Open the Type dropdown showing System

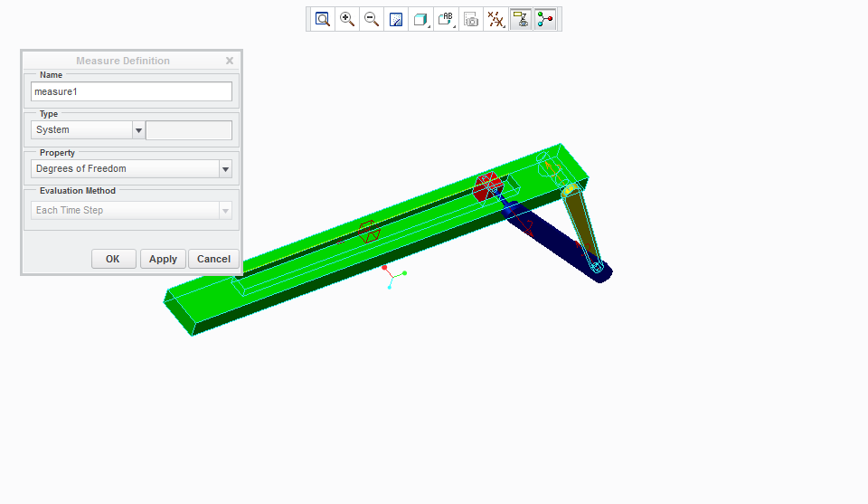click(x=88, y=130)
